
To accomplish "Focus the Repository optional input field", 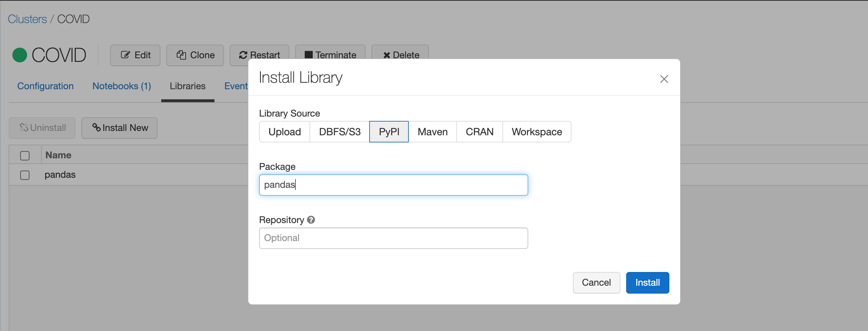I will coord(393,238).
